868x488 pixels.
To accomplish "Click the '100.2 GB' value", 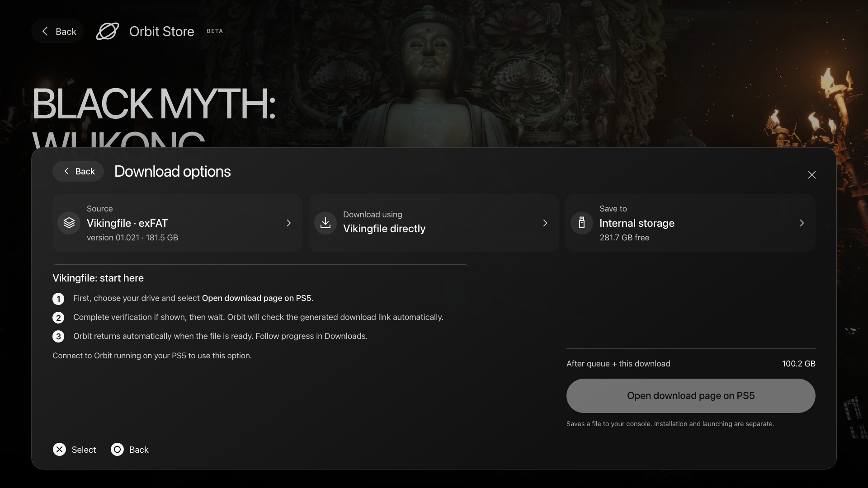I will tap(798, 364).
